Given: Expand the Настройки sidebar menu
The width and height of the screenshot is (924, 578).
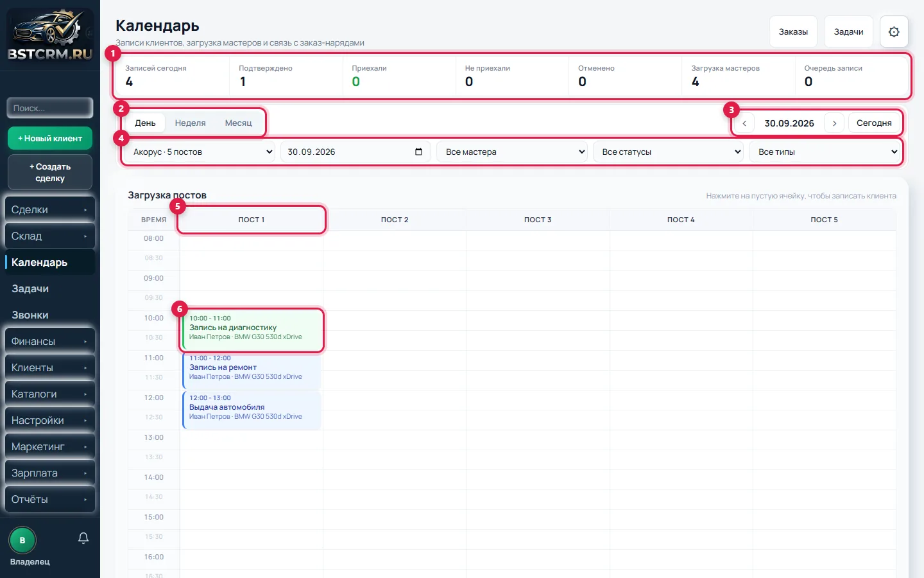Looking at the screenshot, I should 50,421.
